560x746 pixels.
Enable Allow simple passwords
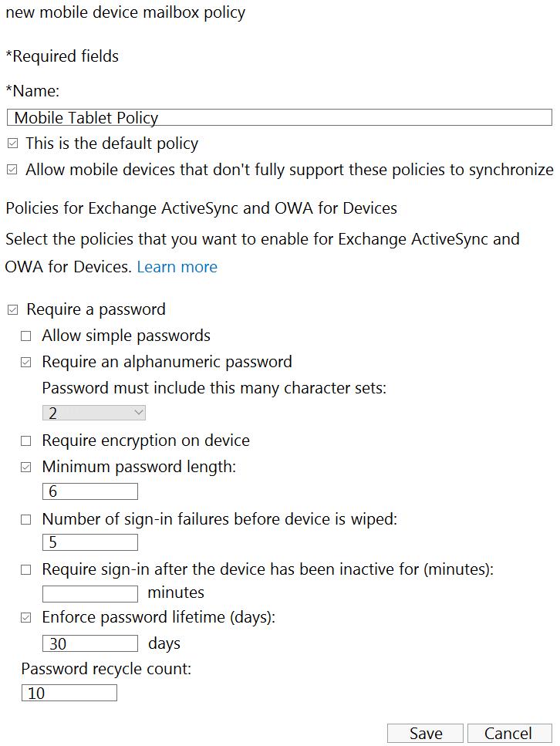[26, 336]
